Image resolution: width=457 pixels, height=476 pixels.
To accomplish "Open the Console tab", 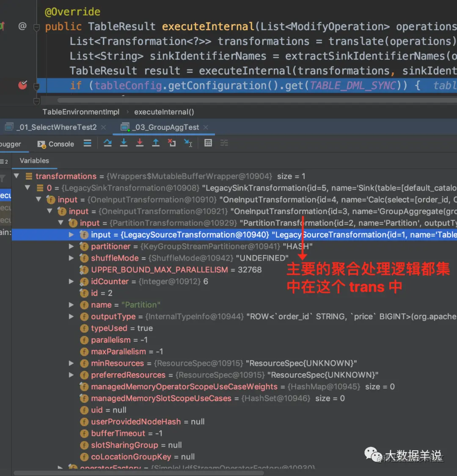I will pyautogui.click(x=55, y=144).
